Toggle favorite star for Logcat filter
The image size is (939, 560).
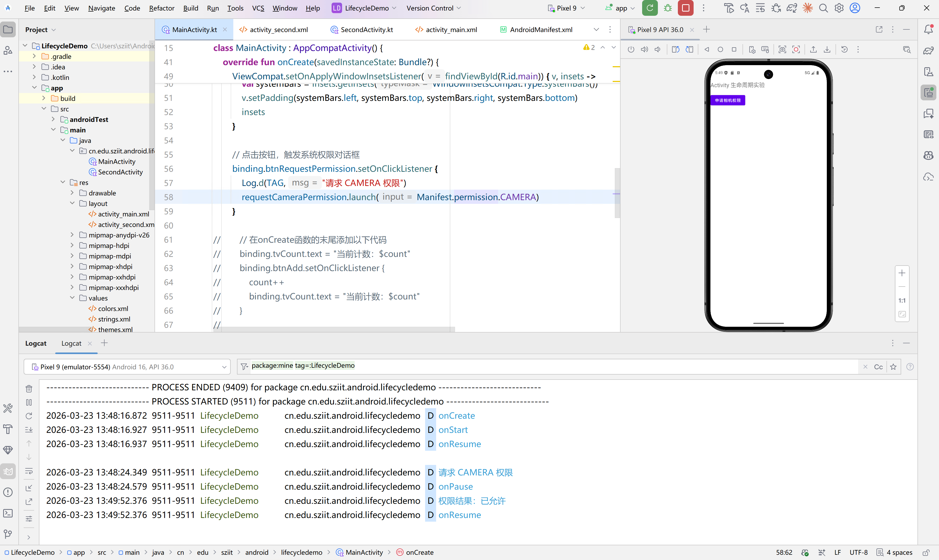pos(893,367)
